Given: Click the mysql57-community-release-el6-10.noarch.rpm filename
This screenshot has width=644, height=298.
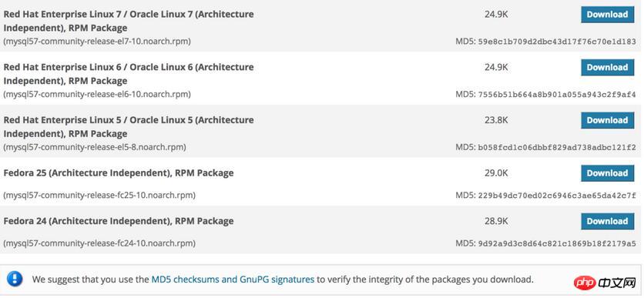Looking at the screenshot, I should 97,95.
